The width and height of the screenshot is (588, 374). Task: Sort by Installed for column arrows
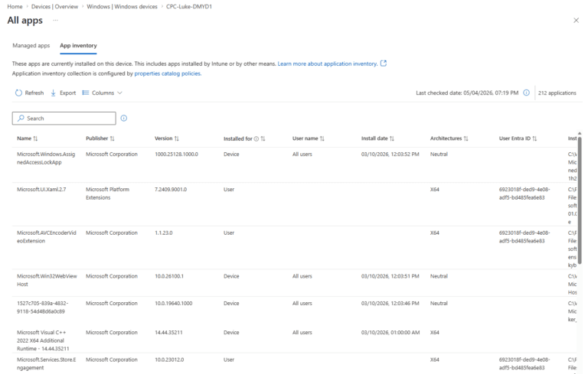[x=263, y=138]
